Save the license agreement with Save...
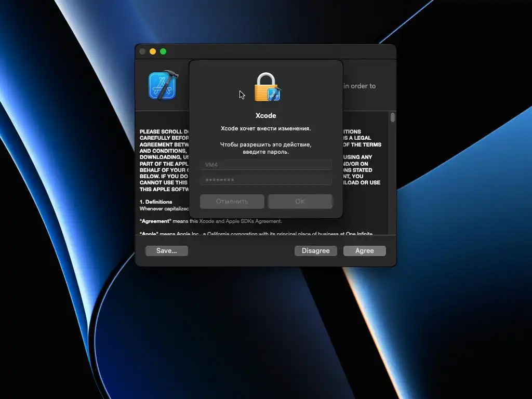The height and width of the screenshot is (399, 532). (167, 251)
